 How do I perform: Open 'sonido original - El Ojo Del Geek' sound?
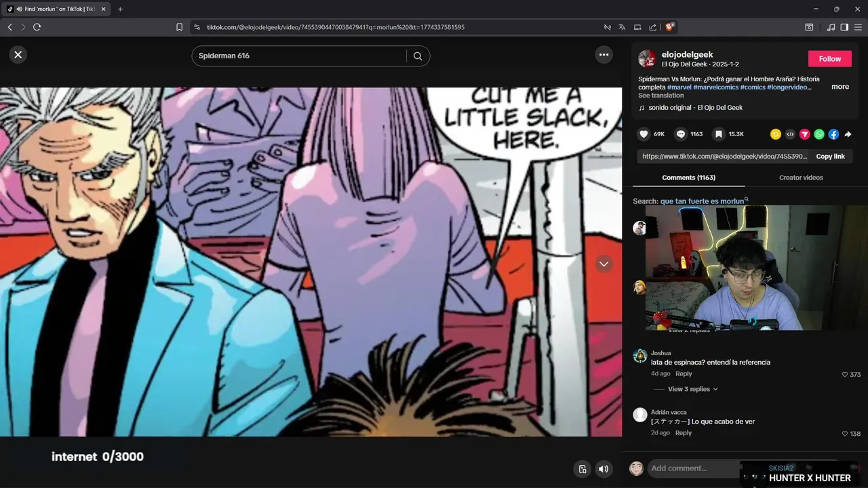click(695, 107)
